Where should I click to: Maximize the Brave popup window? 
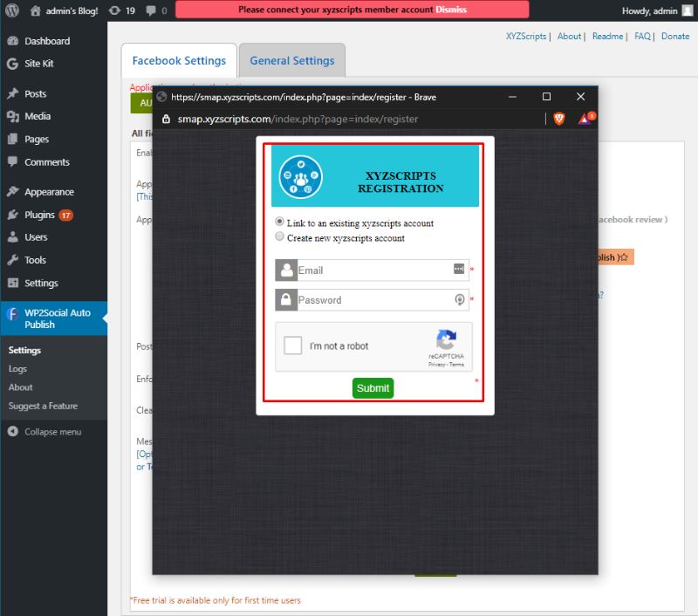[x=546, y=97]
